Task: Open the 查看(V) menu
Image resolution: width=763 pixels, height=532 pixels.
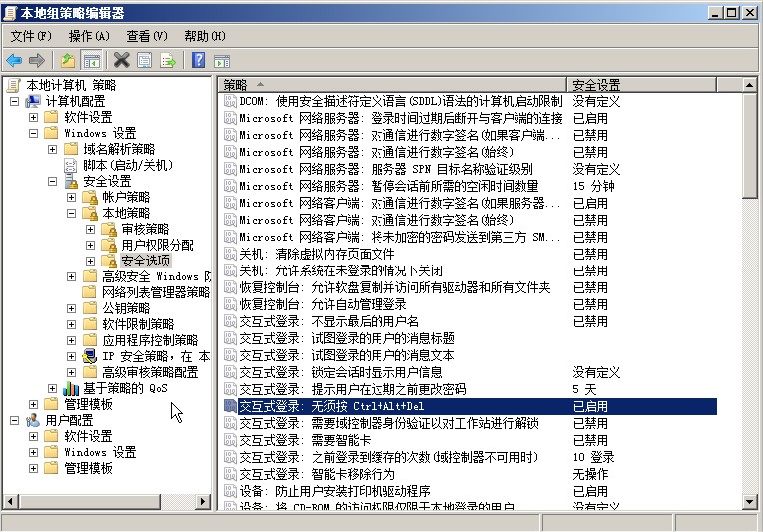Action: pos(146,36)
